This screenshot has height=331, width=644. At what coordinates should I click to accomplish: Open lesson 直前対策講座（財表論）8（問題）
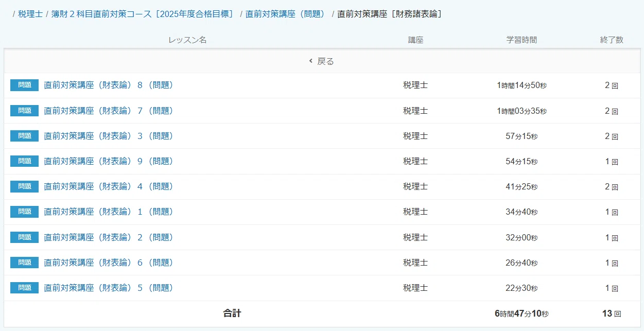(109, 85)
